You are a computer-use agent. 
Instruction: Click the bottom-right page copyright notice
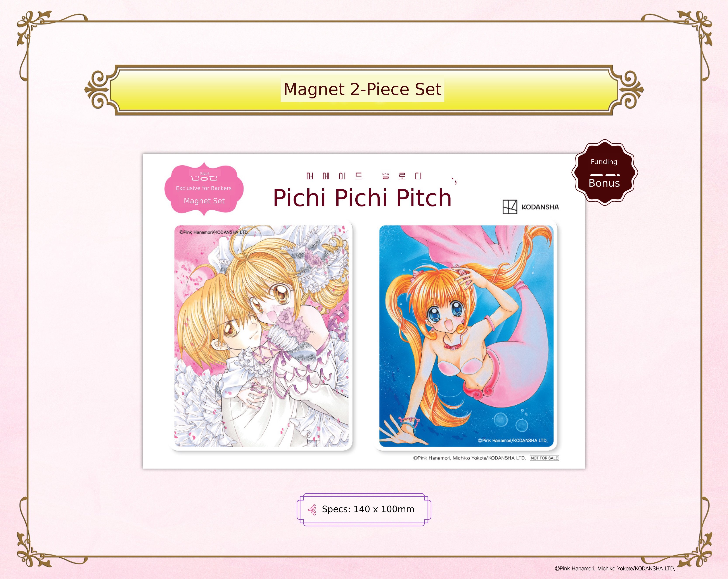615,568
